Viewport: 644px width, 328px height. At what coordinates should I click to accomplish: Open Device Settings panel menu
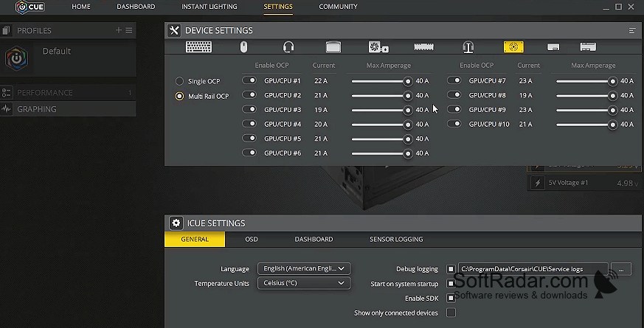pyautogui.click(x=632, y=30)
